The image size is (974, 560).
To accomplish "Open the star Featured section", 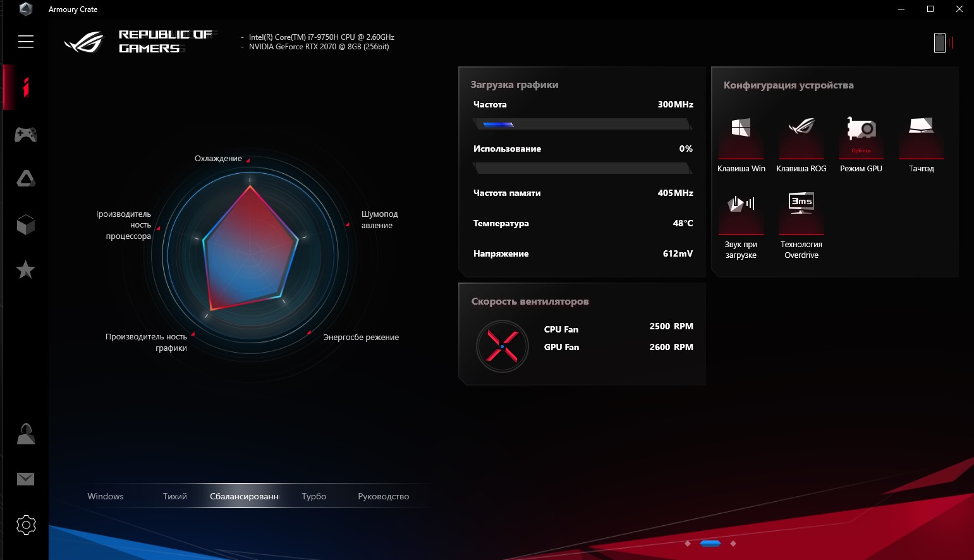I will click(x=26, y=270).
